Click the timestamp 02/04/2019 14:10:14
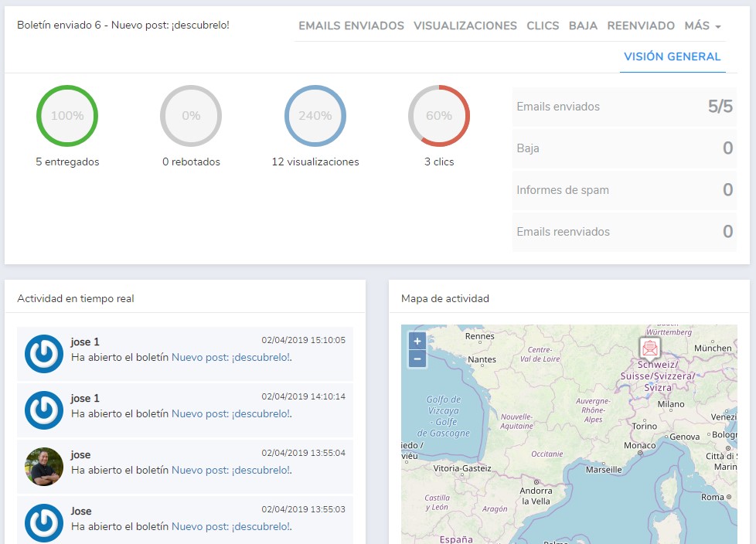The image size is (756, 544). pos(303,396)
